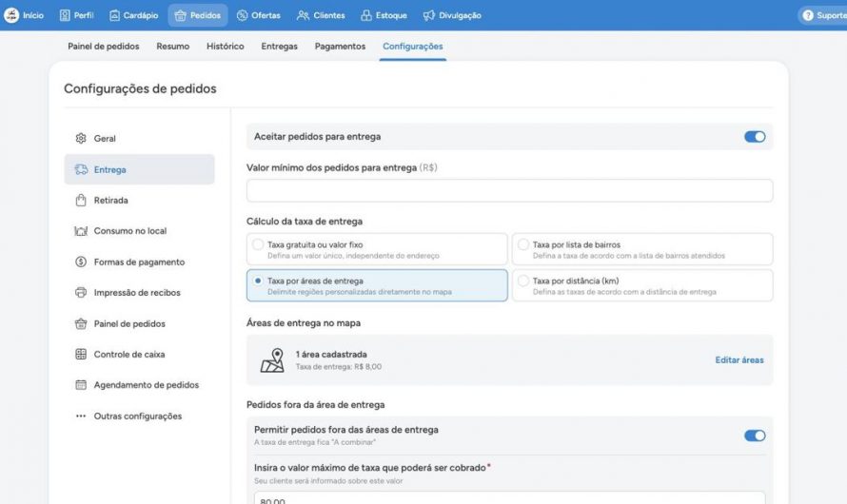Click the max fee field showing 80,00

pos(509,498)
